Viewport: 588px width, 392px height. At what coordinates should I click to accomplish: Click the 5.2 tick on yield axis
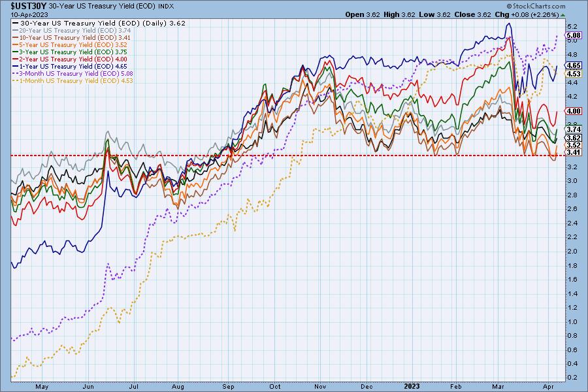tap(572, 27)
